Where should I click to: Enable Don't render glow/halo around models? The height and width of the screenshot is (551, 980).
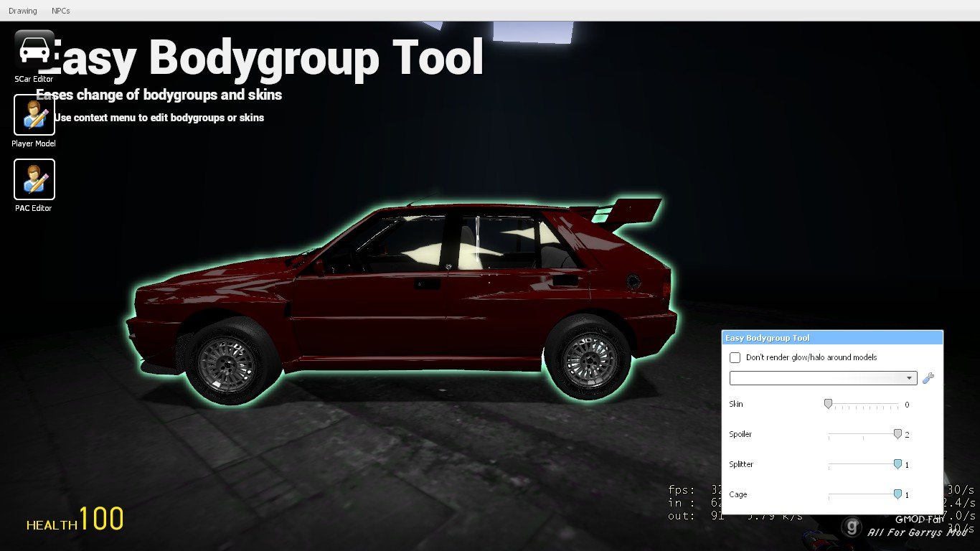tap(735, 357)
